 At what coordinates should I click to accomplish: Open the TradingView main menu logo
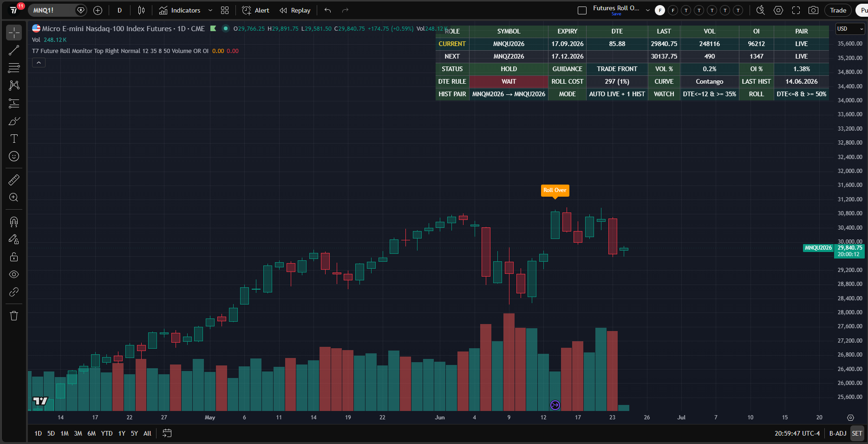click(x=14, y=10)
